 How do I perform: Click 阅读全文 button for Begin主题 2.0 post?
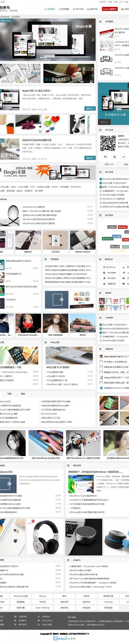90,108
